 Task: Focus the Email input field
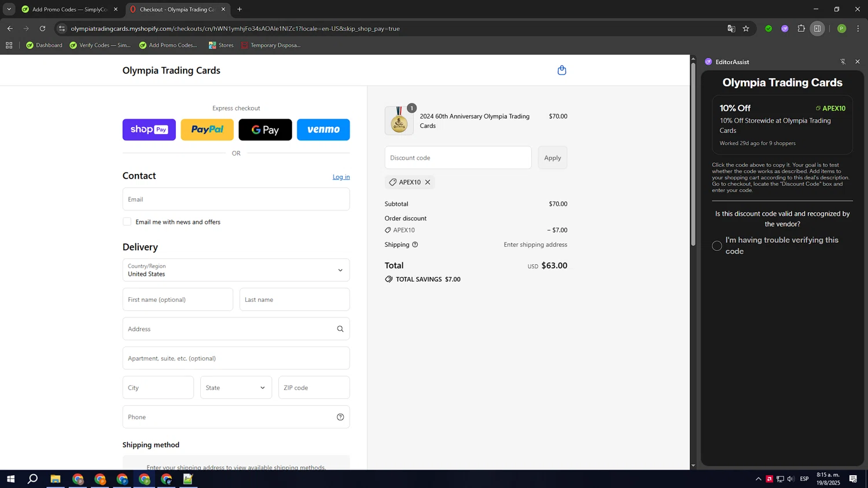236,199
